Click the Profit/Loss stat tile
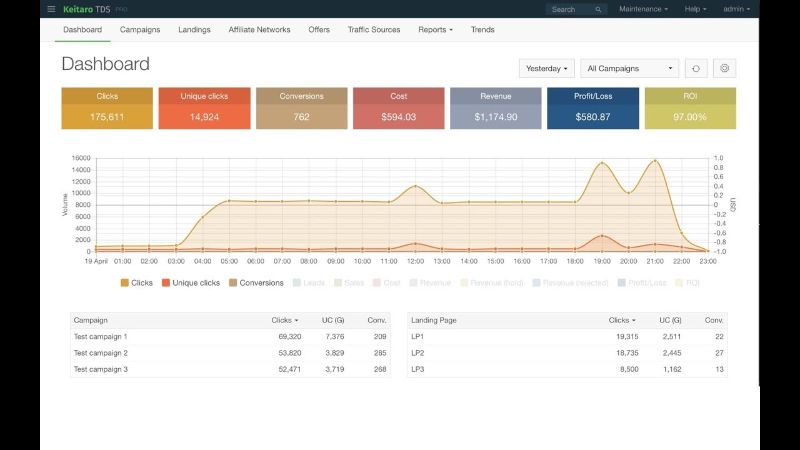 [593, 108]
